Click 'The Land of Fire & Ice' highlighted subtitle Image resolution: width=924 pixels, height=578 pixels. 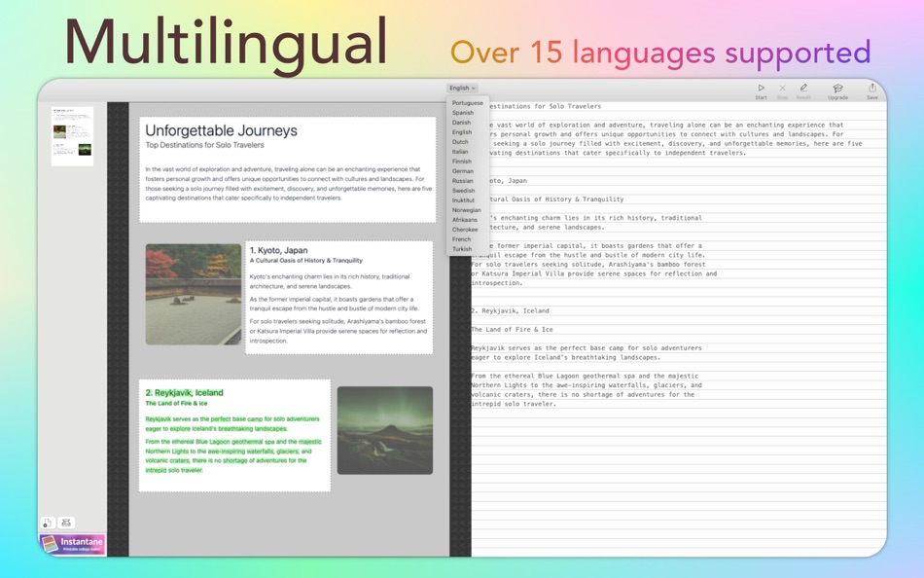(176, 404)
